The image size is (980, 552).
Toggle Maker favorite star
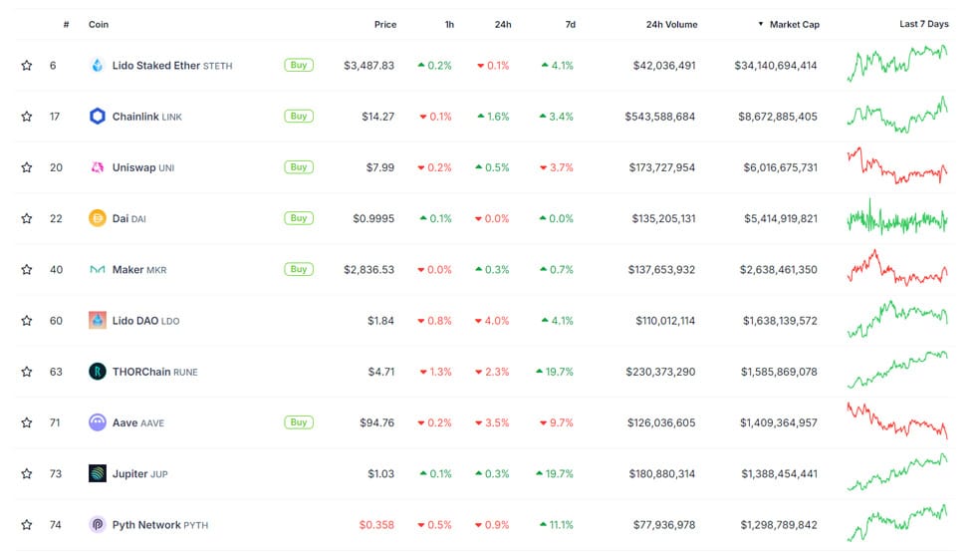coord(26,269)
